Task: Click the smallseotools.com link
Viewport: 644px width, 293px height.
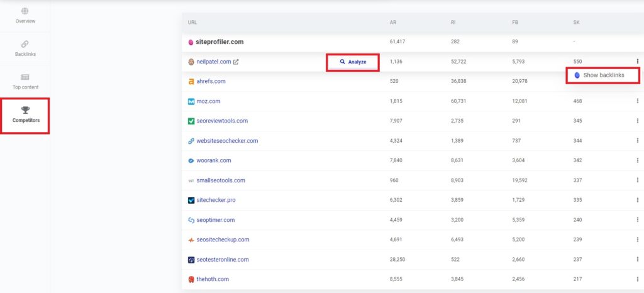Action: (x=221, y=180)
